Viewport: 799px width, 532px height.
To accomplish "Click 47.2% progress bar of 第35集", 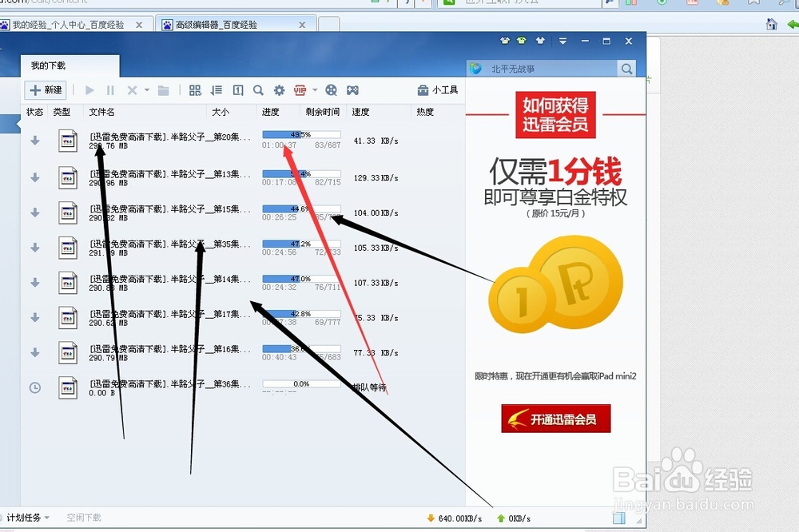I will [301, 244].
